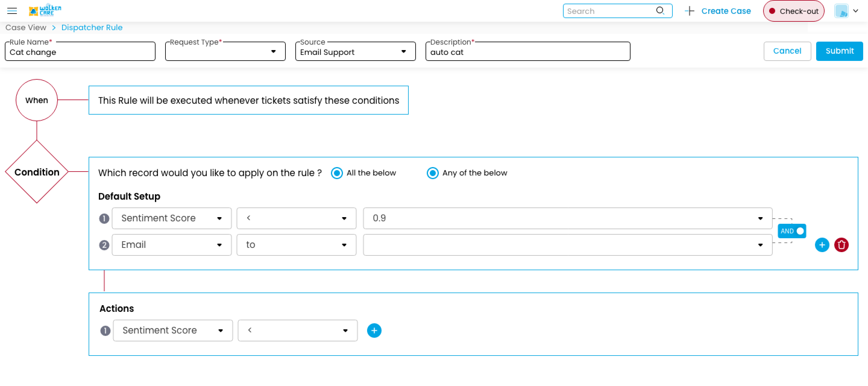Add a new action with plus icon
Image resolution: width=868 pixels, height=386 pixels.
[x=374, y=331]
